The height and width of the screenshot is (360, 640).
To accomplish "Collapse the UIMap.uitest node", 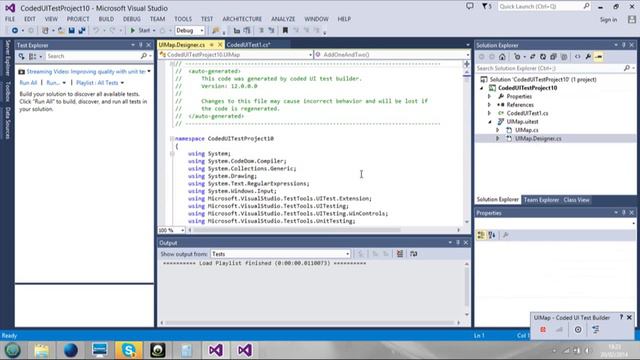I will [490, 122].
